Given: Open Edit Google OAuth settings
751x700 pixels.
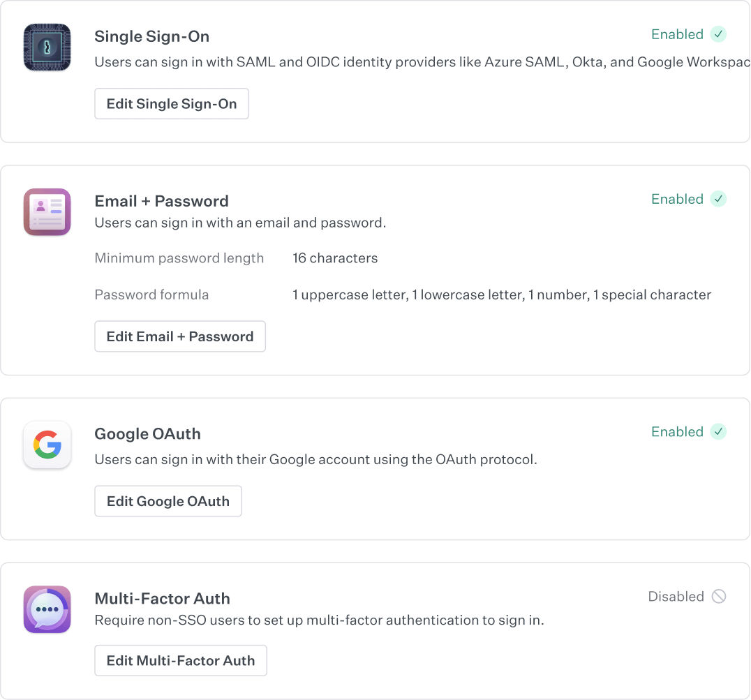Looking at the screenshot, I should coord(168,500).
